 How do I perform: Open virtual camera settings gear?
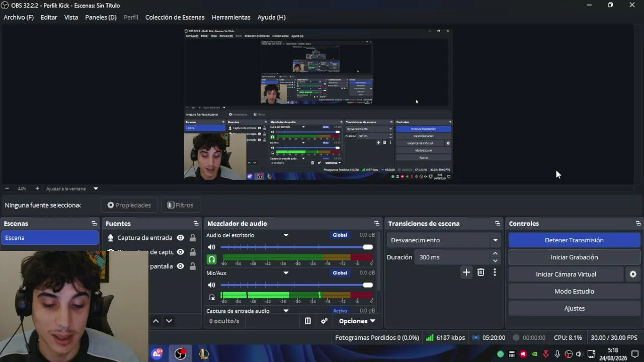633,274
